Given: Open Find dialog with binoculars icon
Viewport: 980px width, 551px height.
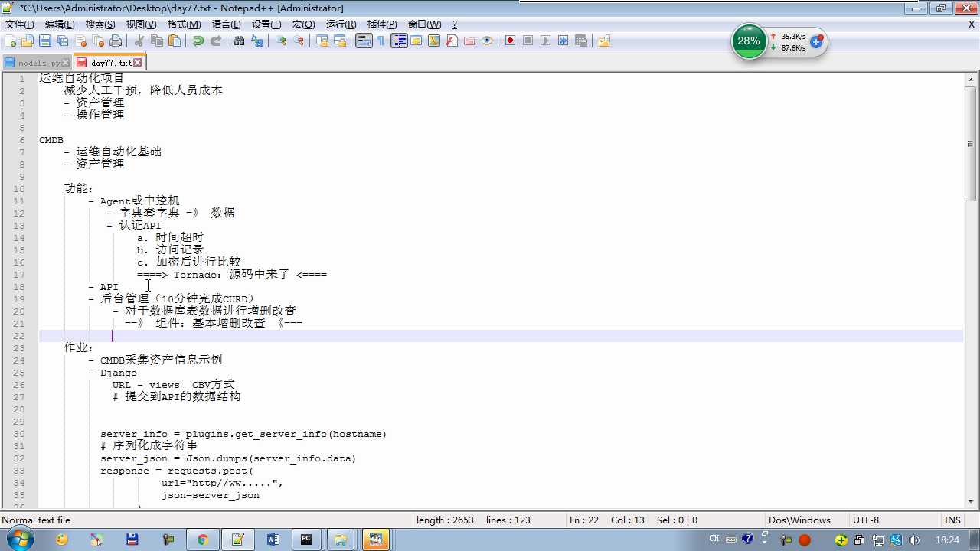Looking at the screenshot, I should click(x=240, y=41).
